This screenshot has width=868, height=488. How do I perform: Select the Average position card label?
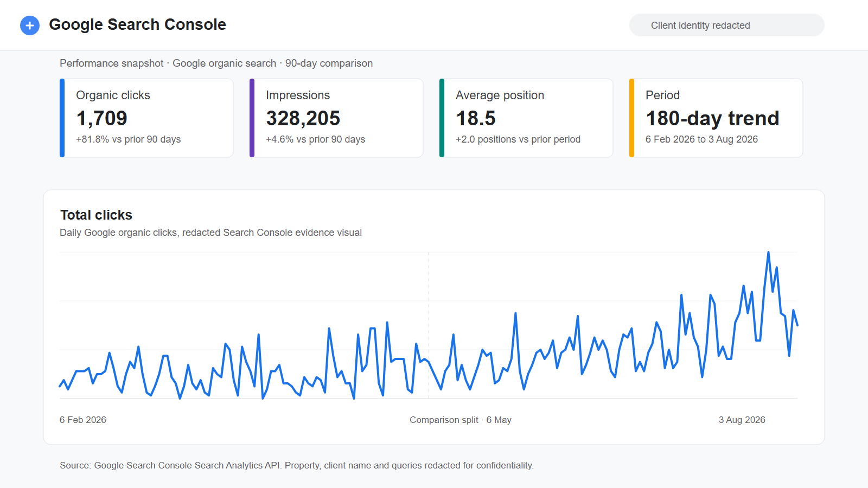(x=500, y=95)
